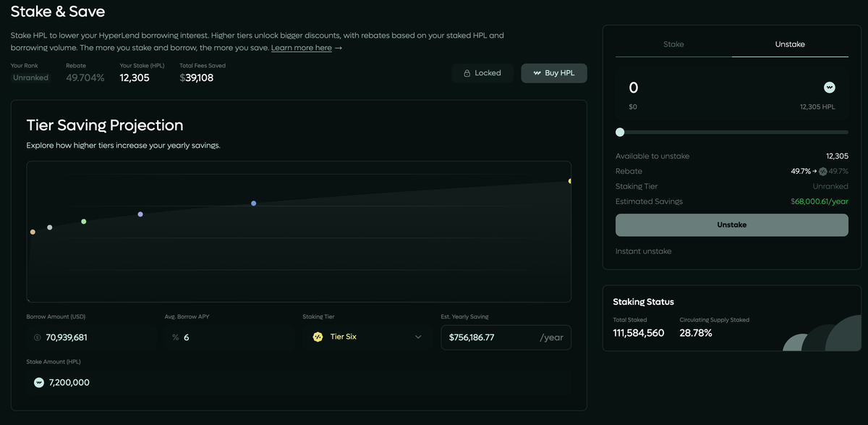Click the HPL icon in Rebate row
The image size is (868, 425).
click(822, 172)
